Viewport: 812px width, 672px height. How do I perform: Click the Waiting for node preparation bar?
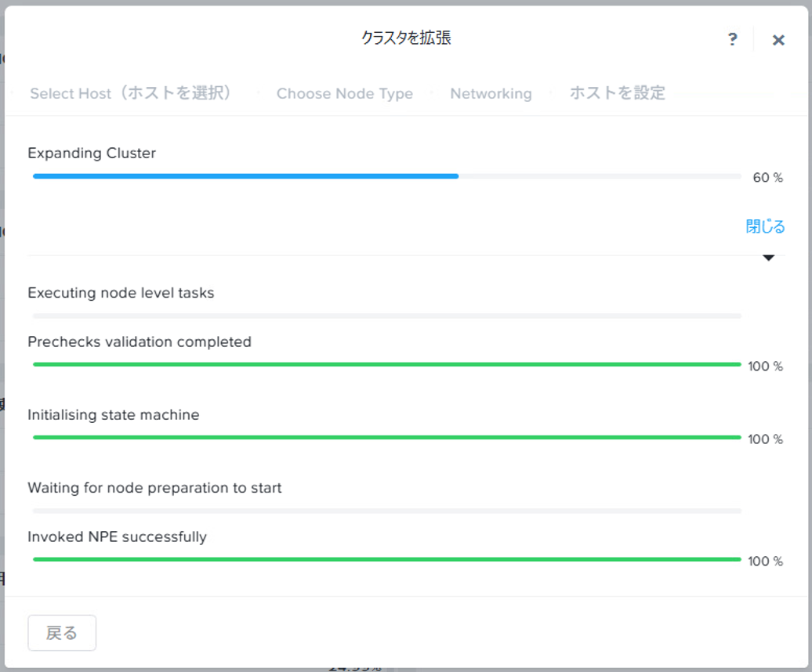(x=387, y=511)
